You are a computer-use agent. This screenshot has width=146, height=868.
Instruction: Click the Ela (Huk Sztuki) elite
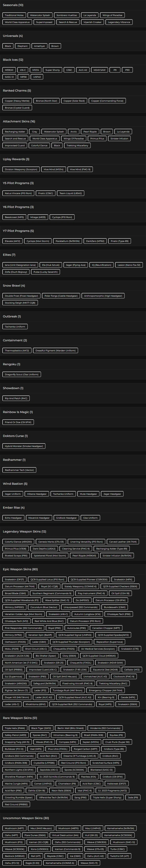(51, 265)
